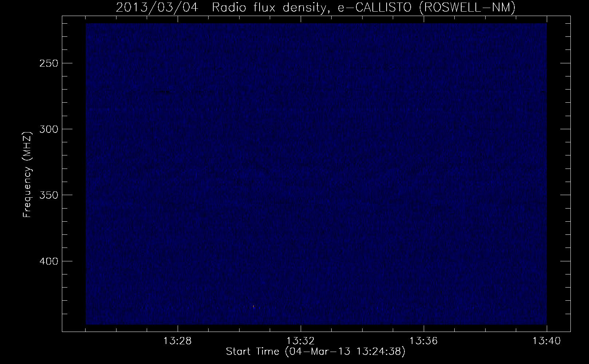
Task: Click the 13:28 time axis label
Action: (x=178, y=341)
